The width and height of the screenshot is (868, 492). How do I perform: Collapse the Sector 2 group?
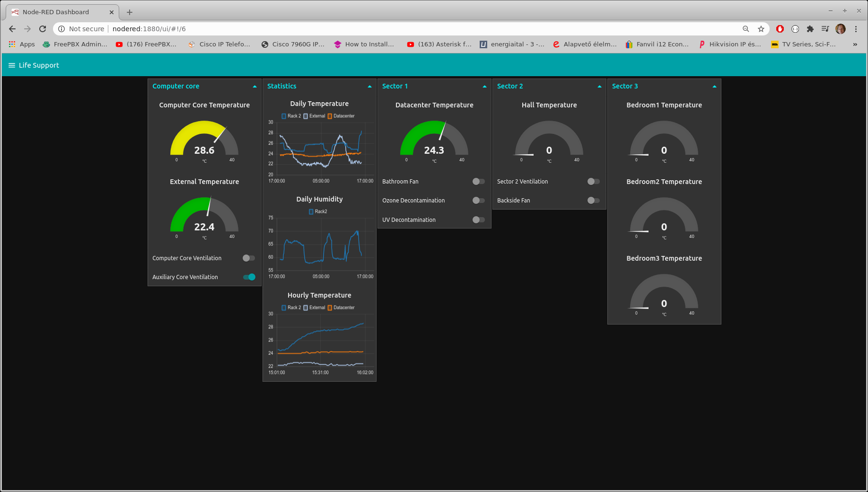click(599, 87)
